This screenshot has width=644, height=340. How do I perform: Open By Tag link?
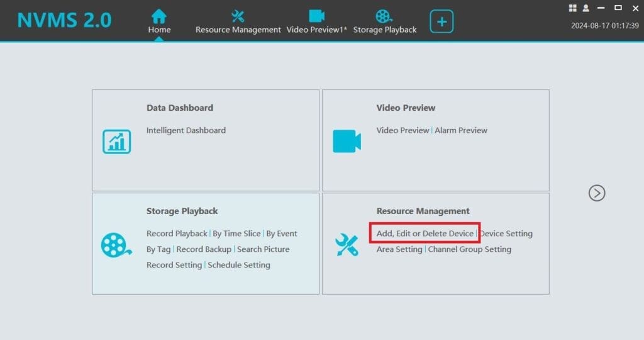[x=158, y=249]
